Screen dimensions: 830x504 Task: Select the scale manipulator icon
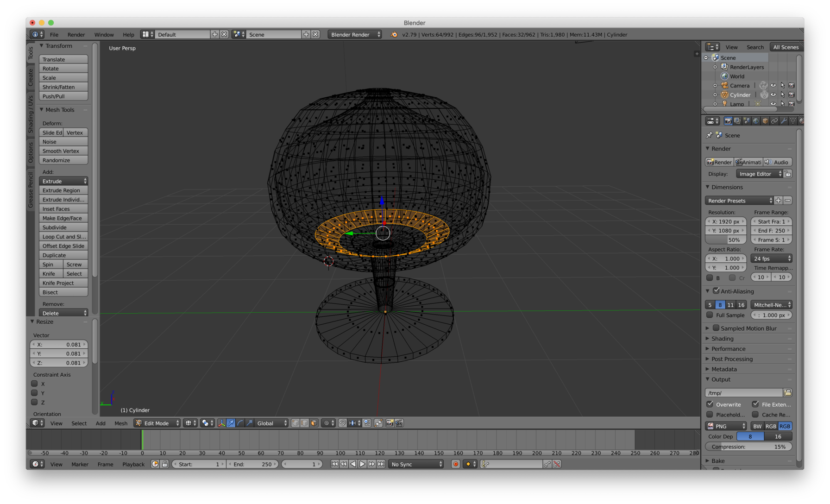(x=250, y=423)
